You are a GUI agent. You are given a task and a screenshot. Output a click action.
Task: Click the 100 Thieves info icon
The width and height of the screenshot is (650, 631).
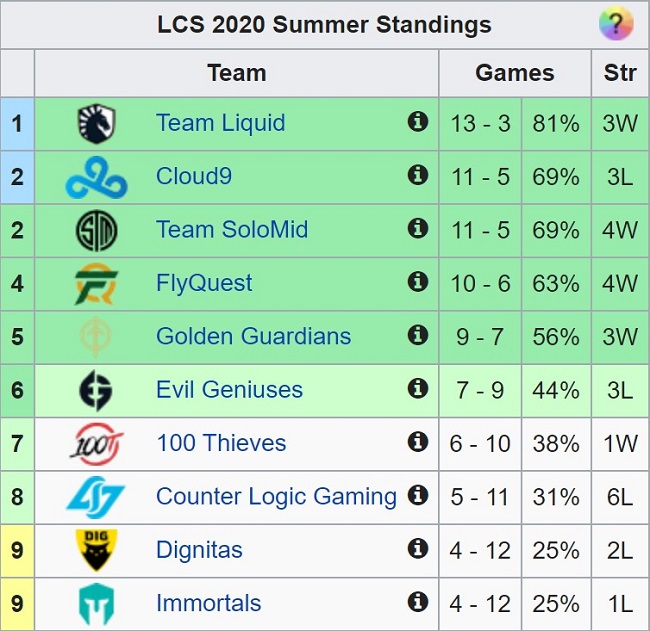[x=418, y=442]
